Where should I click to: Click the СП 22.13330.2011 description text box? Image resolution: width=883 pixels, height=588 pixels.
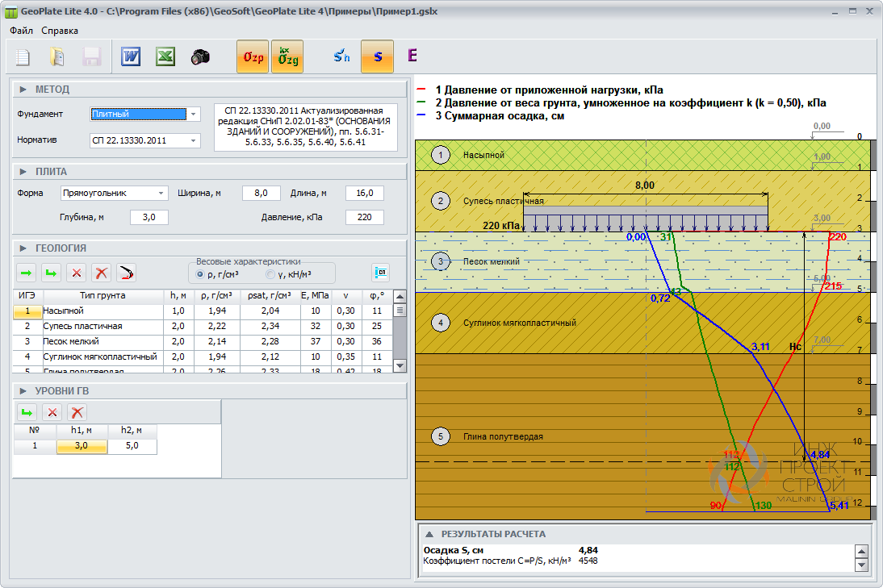click(306, 127)
